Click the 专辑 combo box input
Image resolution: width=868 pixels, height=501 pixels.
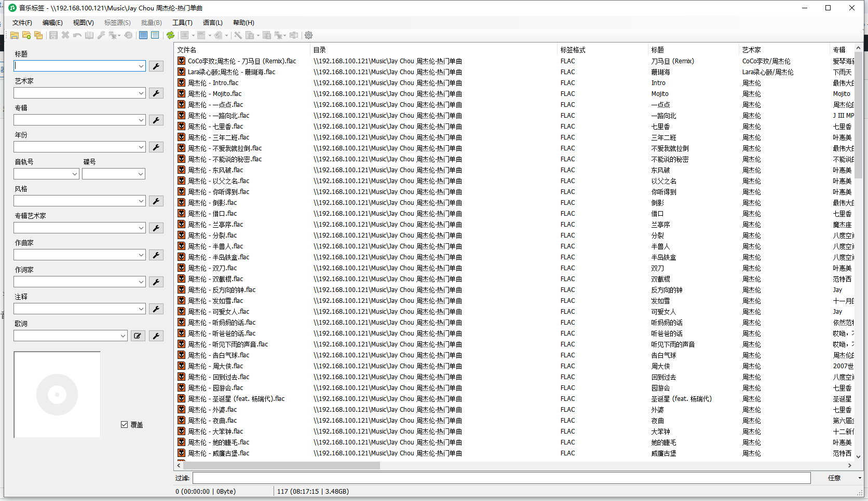pos(75,120)
